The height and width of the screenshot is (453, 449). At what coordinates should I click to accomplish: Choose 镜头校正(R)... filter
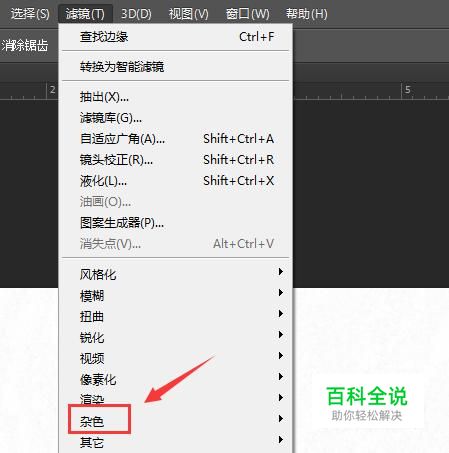[x=176, y=160]
